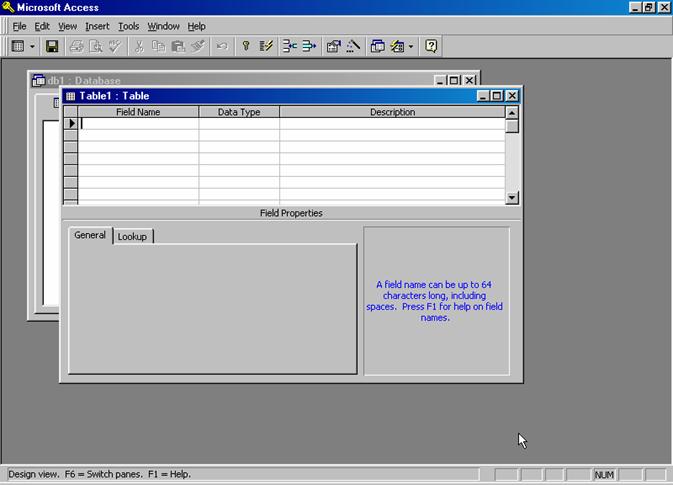Open Indexes using the toolbar icon
Viewport: 673px width, 485px height.
[267, 46]
